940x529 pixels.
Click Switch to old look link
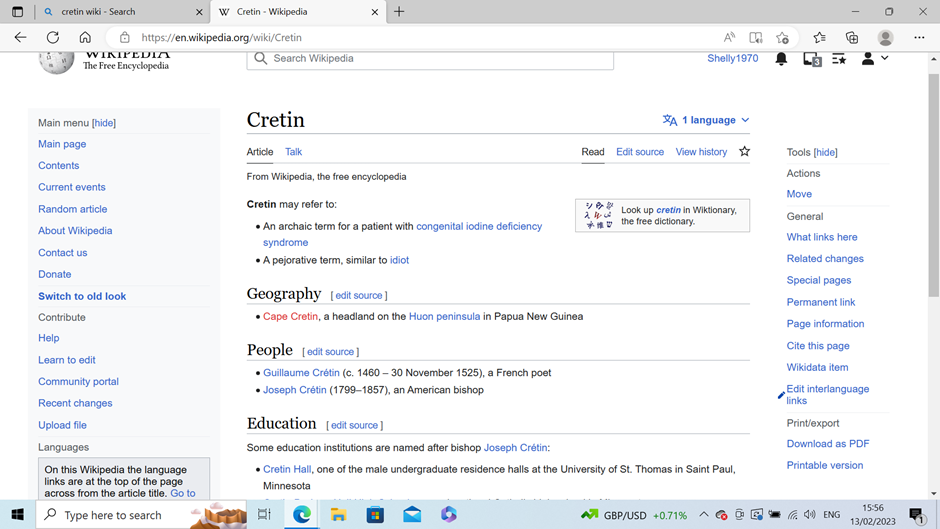(x=82, y=296)
